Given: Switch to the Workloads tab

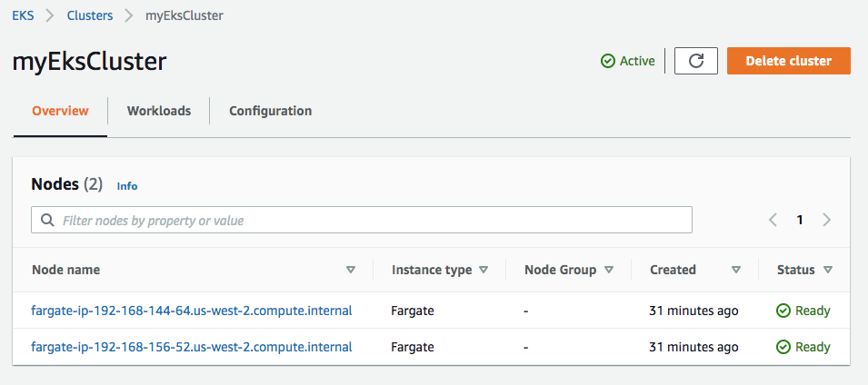Looking at the screenshot, I should coord(159,111).
